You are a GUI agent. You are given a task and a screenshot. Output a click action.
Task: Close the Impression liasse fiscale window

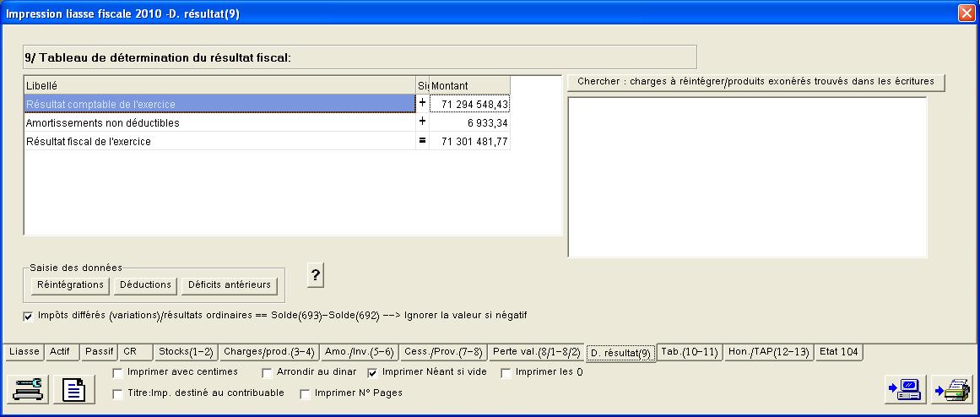pyautogui.click(x=966, y=14)
